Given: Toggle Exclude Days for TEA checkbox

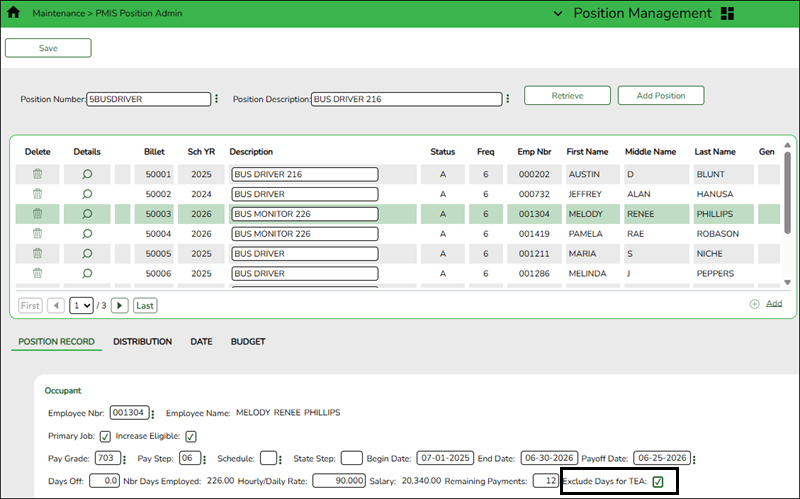Looking at the screenshot, I should (x=658, y=482).
